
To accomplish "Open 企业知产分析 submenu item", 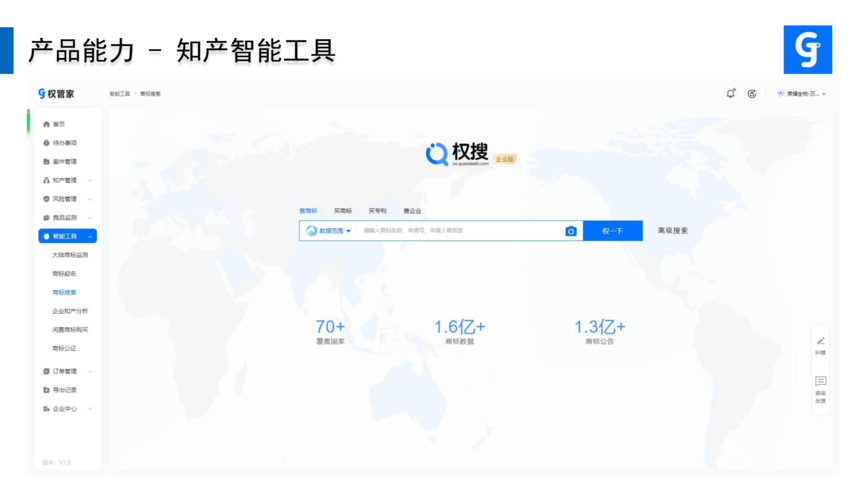I will click(x=70, y=311).
